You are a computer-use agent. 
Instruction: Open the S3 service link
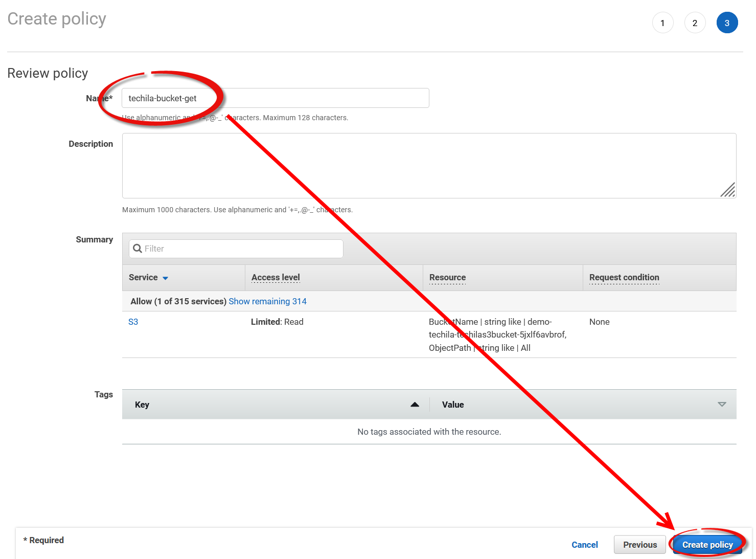(x=133, y=322)
